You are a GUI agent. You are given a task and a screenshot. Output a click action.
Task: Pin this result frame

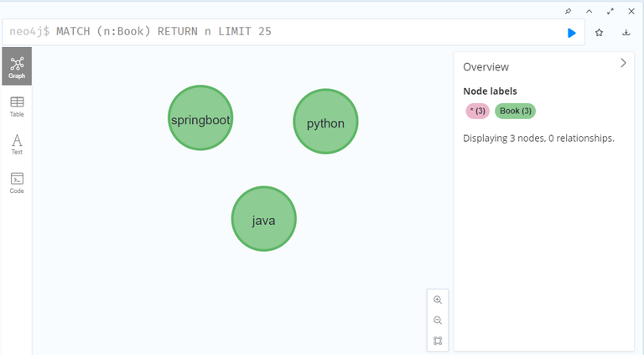tap(568, 11)
